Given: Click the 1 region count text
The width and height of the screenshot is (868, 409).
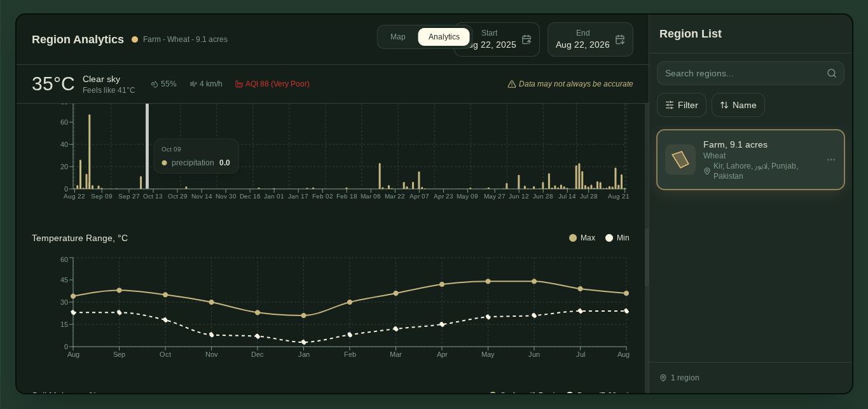Looking at the screenshot, I should click(685, 378).
